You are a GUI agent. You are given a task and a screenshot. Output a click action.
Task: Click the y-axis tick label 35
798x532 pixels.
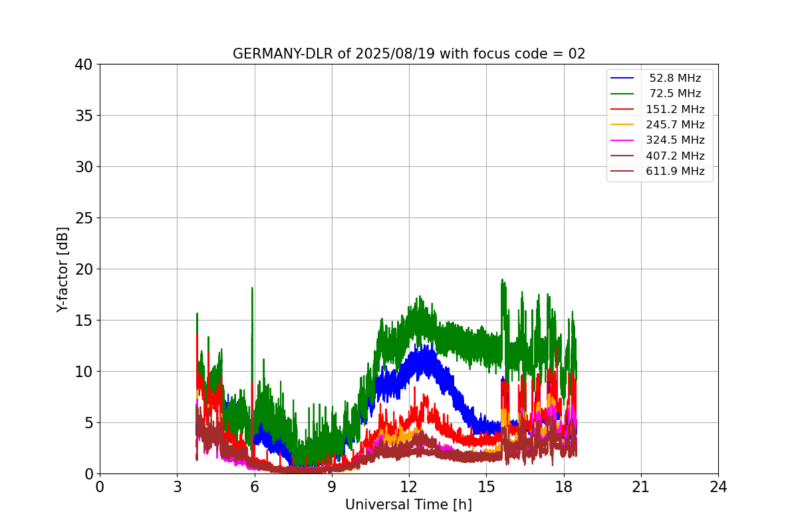point(84,116)
